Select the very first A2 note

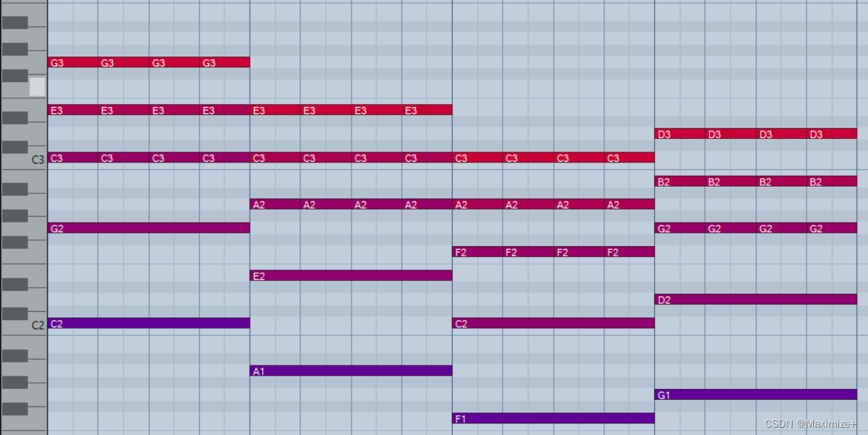coord(275,204)
